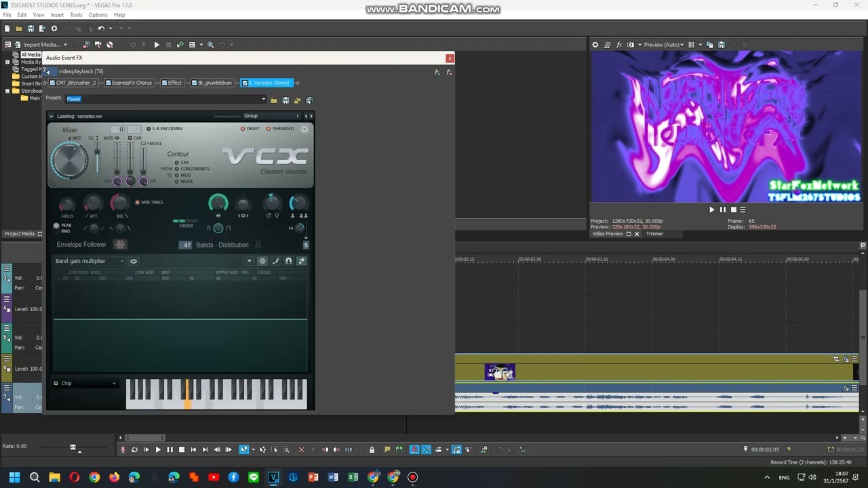
Task: Stop the video preview
Action: click(733, 210)
